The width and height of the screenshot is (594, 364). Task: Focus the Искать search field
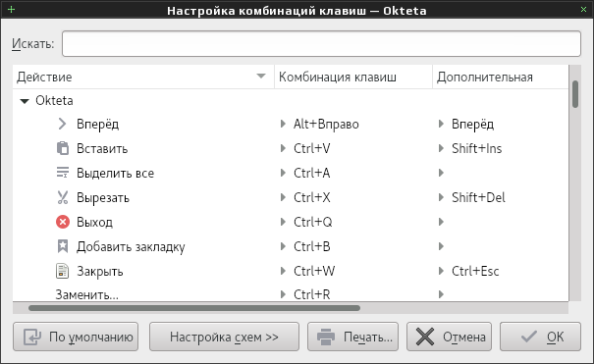(321, 43)
